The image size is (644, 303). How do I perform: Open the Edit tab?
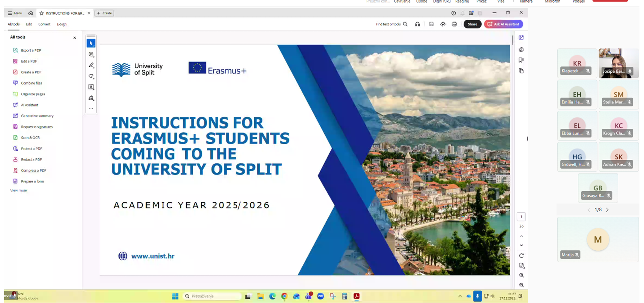click(29, 24)
